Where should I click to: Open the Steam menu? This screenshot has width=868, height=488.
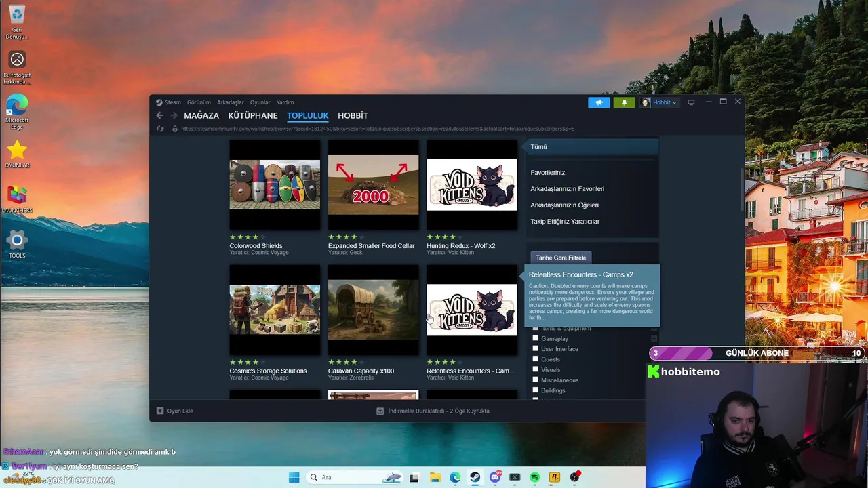173,102
